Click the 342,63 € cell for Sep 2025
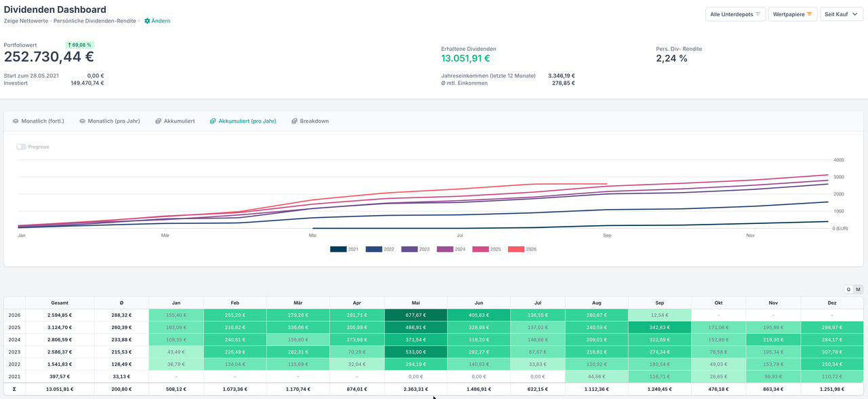Image resolution: width=868 pixels, height=399 pixels. tap(660, 327)
